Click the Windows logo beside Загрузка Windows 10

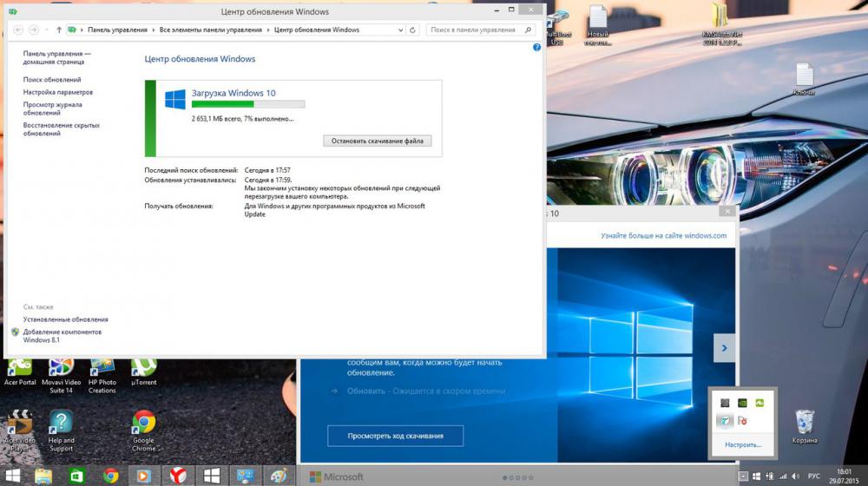tap(175, 99)
